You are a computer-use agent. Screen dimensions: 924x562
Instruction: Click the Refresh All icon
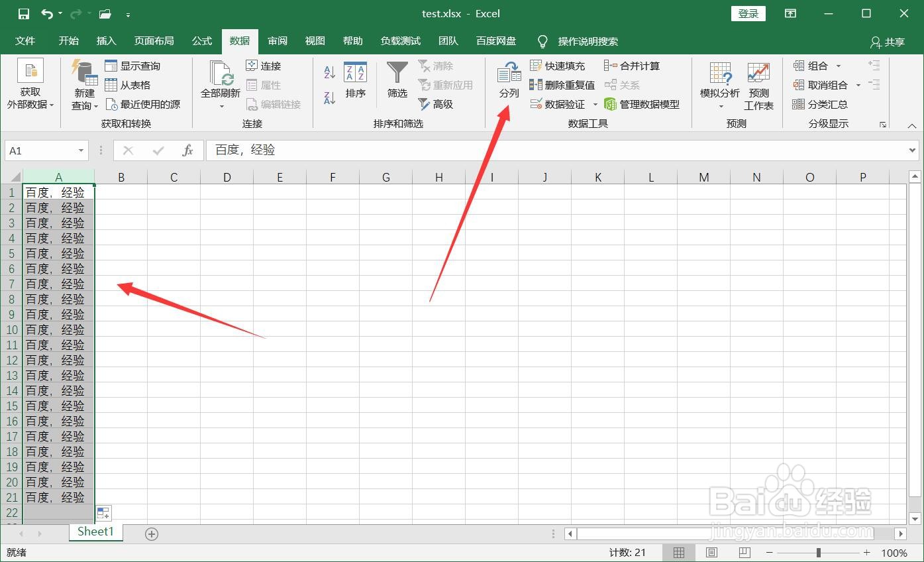[x=221, y=85]
